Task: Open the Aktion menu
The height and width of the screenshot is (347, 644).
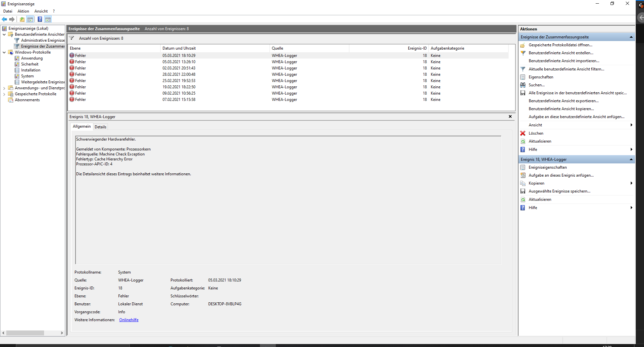Action: [x=23, y=11]
